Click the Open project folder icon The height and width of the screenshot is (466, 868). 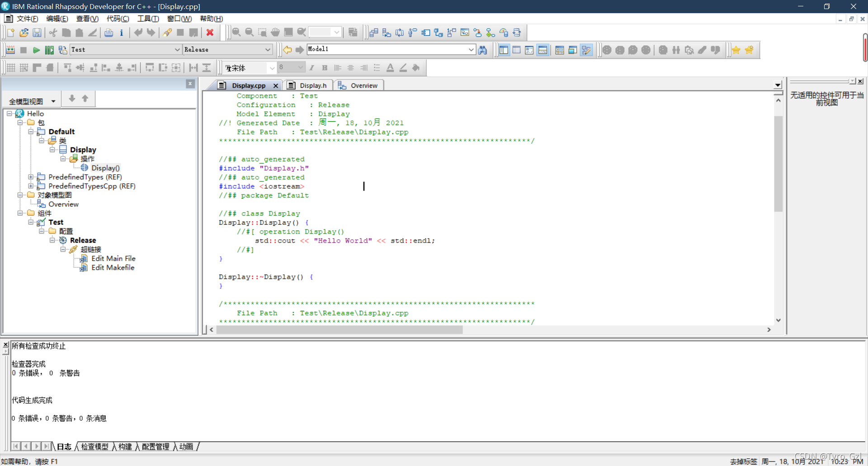24,33
